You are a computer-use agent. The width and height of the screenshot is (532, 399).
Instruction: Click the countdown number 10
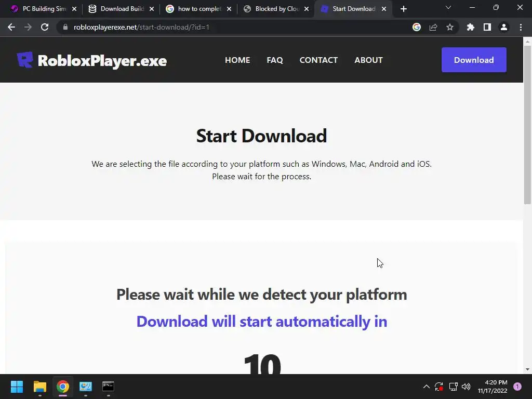coord(262,364)
